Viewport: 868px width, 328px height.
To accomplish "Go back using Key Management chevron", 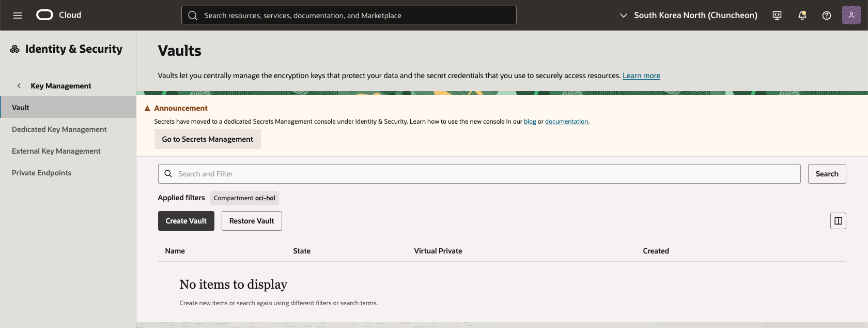I will point(19,86).
